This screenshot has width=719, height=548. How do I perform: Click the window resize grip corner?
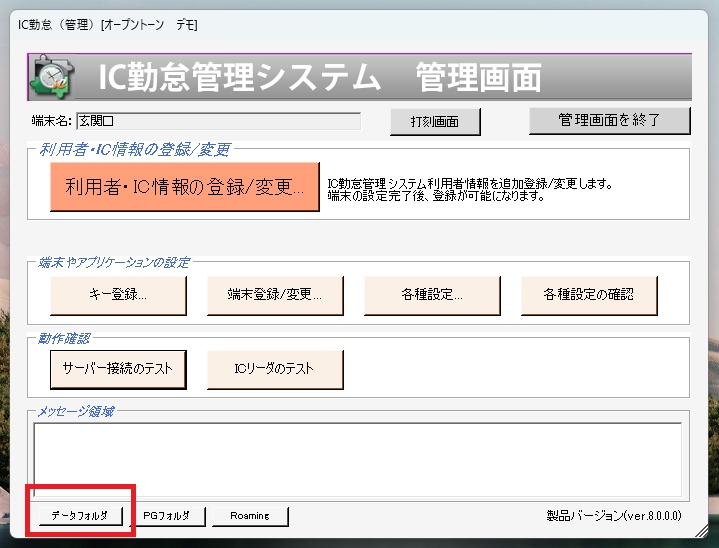tap(701, 531)
